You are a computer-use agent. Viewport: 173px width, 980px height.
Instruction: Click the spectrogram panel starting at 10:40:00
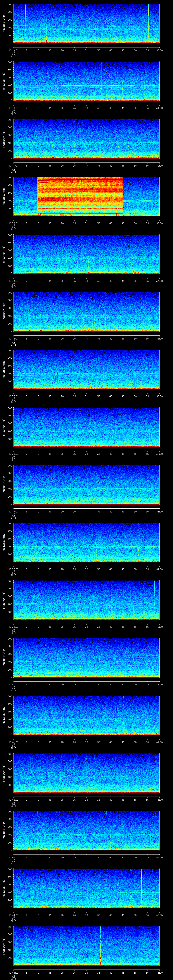86,657
